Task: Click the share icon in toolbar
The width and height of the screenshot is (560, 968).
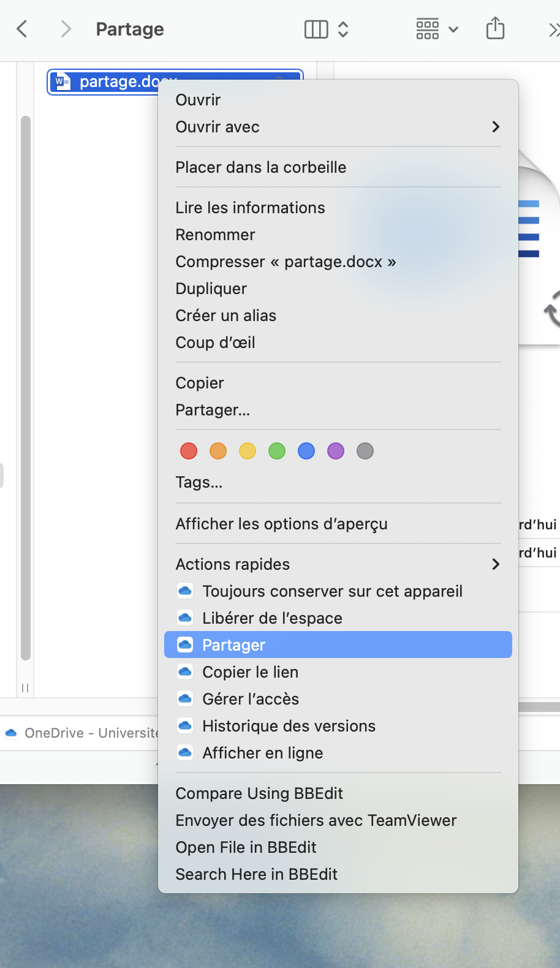Action: 495,29
